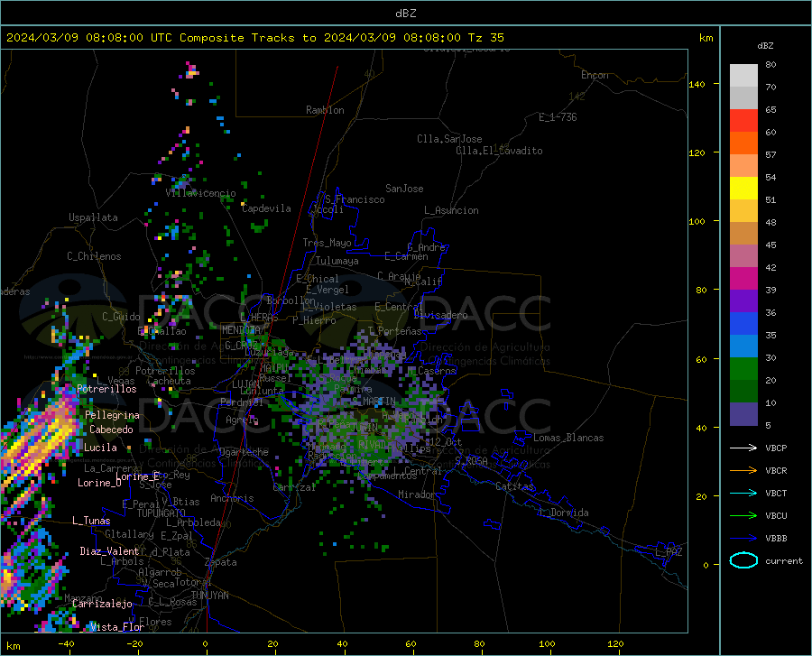The image size is (812, 656).
Task: Click the Pellegrina station label
Action: click(x=113, y=415)
